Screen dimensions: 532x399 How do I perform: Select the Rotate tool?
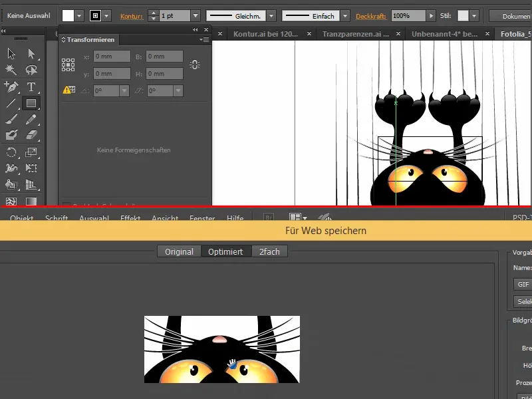(11, 152)
